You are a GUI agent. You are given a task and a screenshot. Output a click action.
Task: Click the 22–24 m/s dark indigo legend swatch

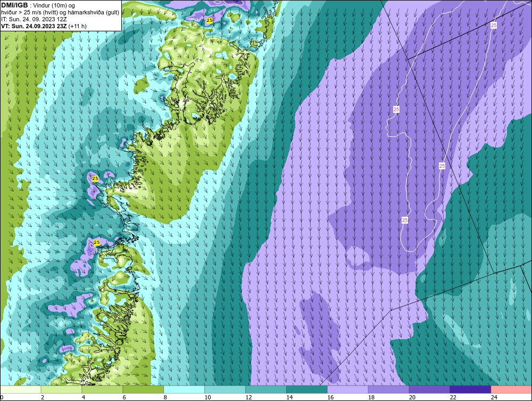point(470,389)
